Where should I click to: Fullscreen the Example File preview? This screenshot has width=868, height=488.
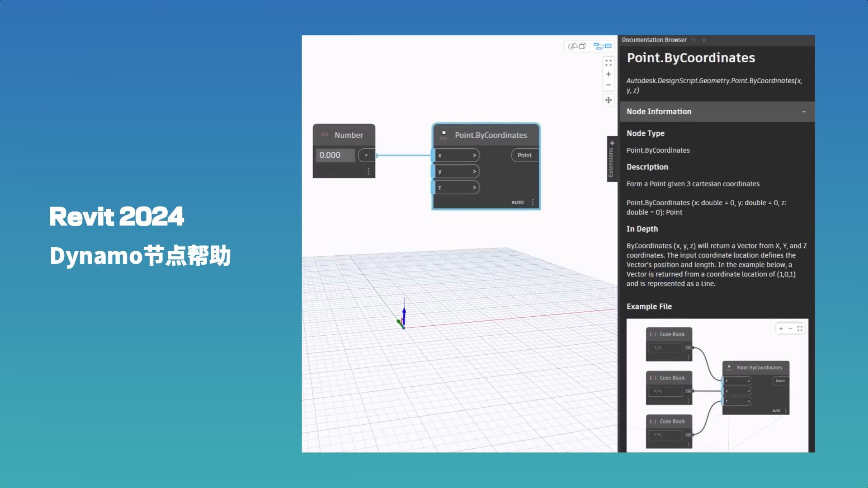tap(800, 328)
